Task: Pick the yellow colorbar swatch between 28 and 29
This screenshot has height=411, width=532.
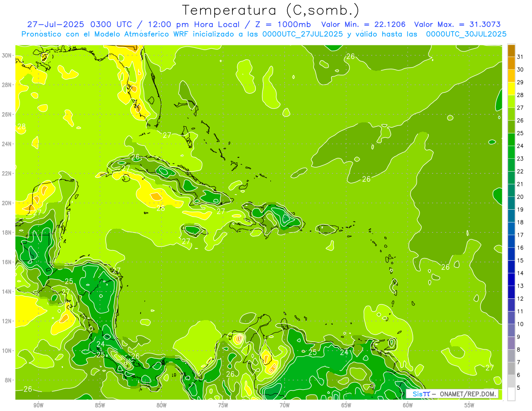Action: (512, 89)
